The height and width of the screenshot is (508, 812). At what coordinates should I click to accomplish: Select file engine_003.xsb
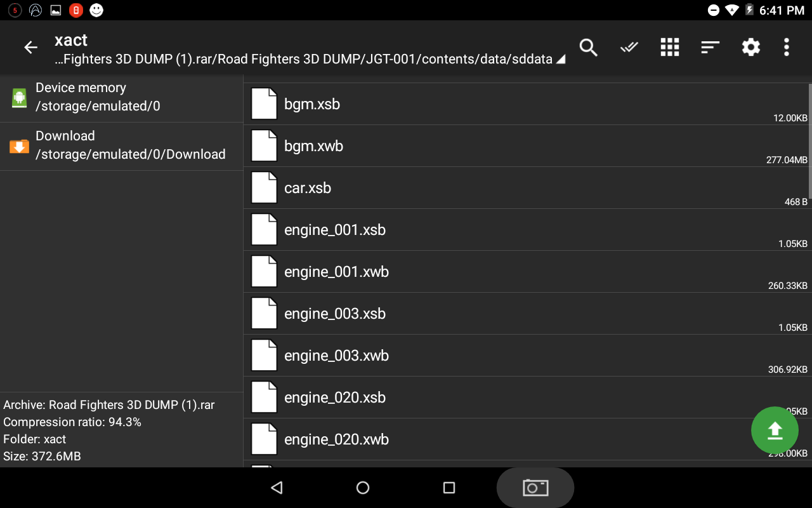tap(527, 314)
